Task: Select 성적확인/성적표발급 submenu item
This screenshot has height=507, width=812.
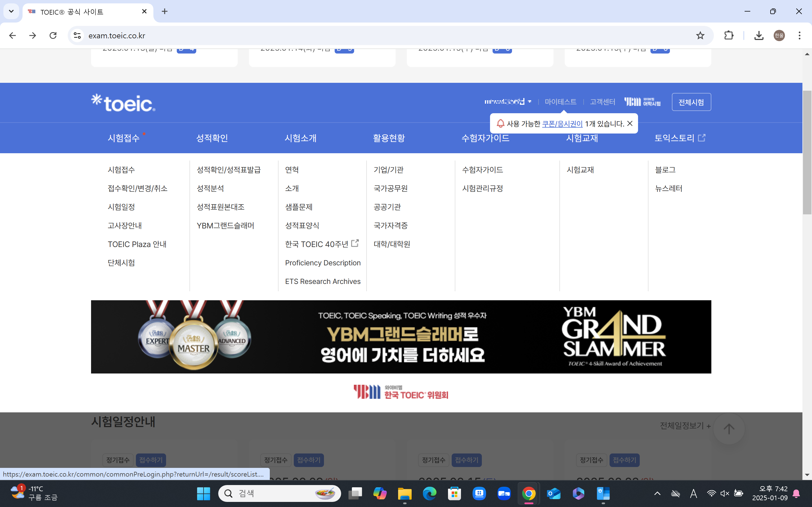Action: (x=228, y=170)
